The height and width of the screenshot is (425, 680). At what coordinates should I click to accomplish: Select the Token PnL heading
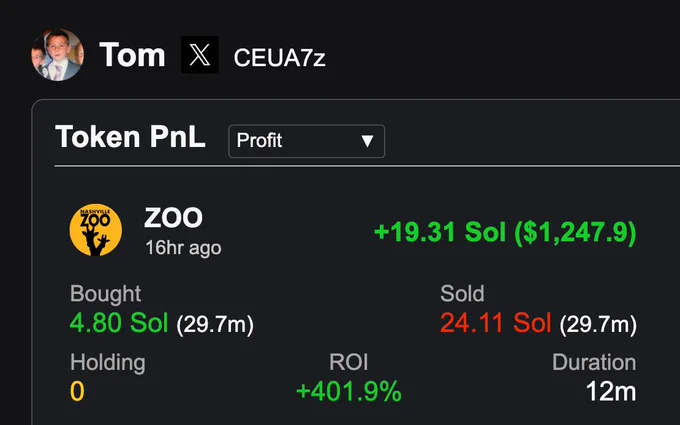130,137
